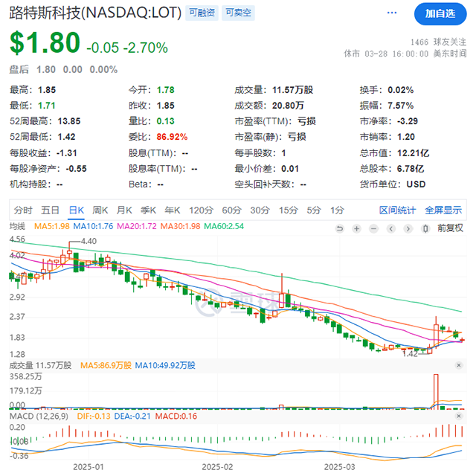Click the MACD:0.16 value label
The image size is (476, 473).
point(176,416)
